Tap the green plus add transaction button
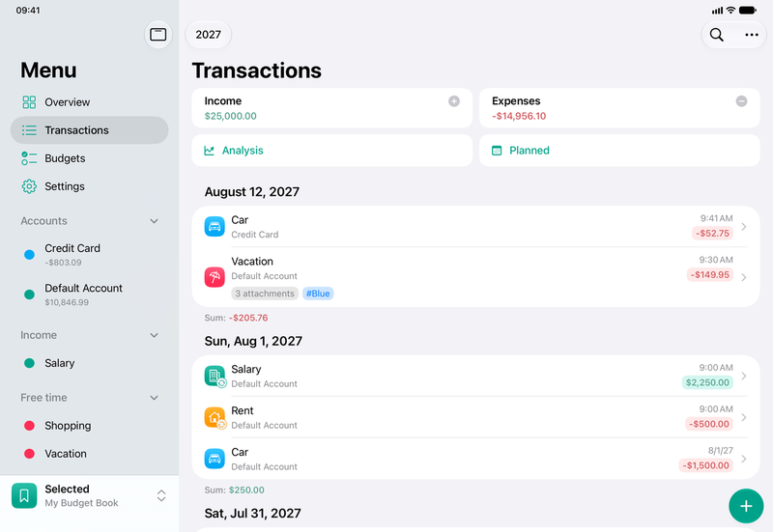 [x=746, y=506]
